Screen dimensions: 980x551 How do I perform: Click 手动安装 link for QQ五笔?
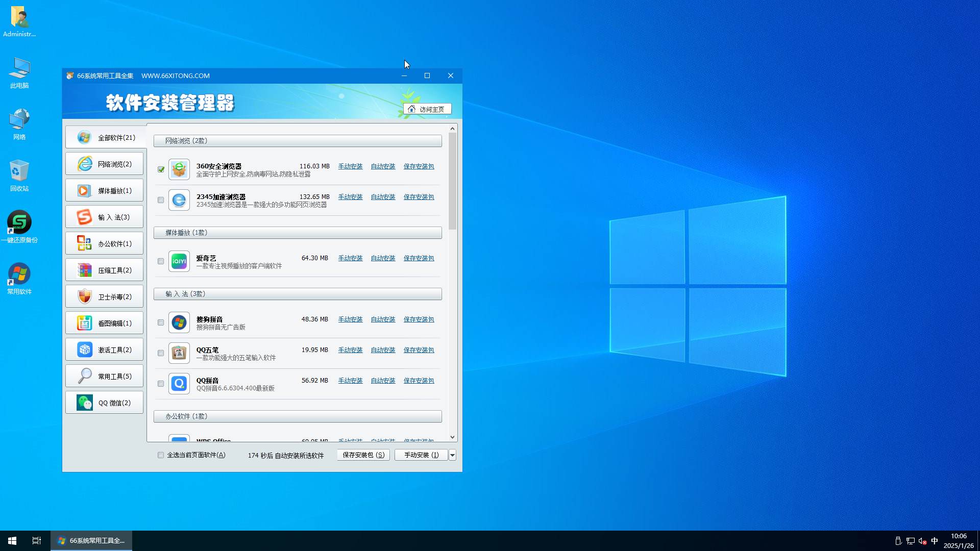click(350, 350)
